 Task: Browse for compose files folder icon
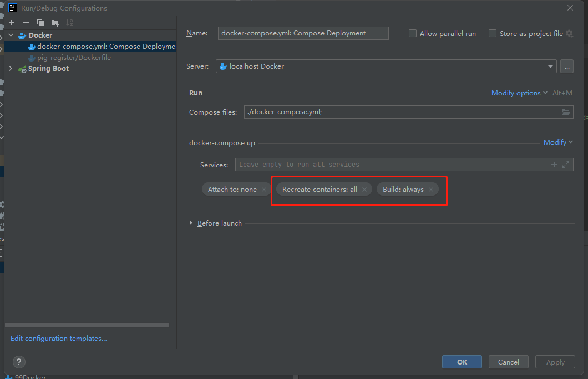pyautogui.click(x=565, y=112)
